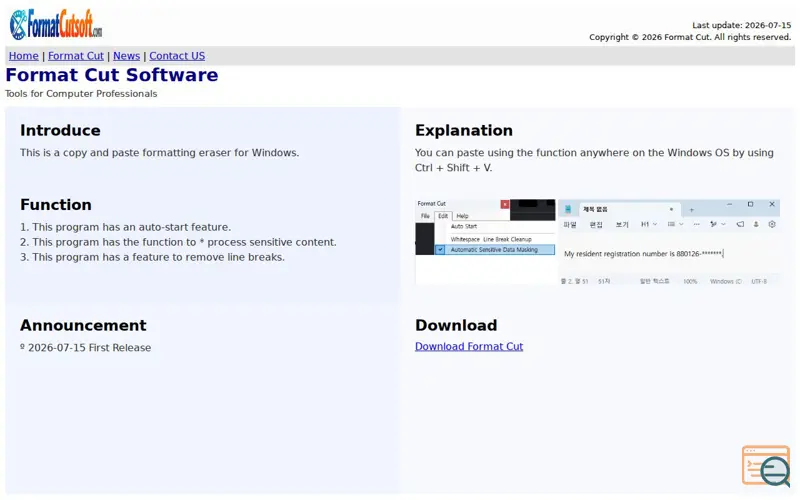The width and height of the screenshot is (800, 500).
Task: Open the Copilot rewrite dropdown in Notepad
Action: tap(718, 224)
